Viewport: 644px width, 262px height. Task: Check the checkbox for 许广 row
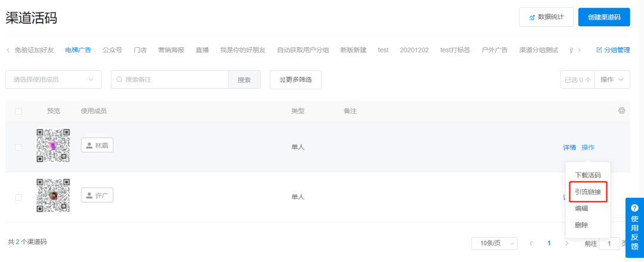tap(18, 197)
